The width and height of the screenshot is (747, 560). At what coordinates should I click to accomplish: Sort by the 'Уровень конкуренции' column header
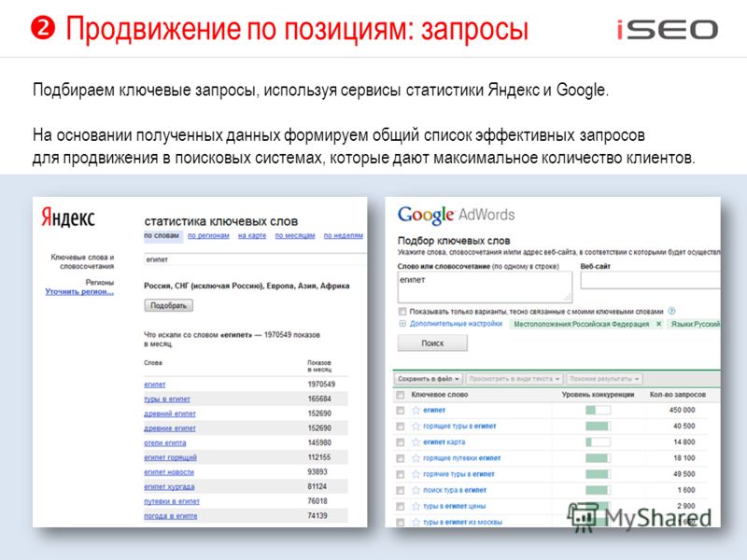[x=598, y=395]
